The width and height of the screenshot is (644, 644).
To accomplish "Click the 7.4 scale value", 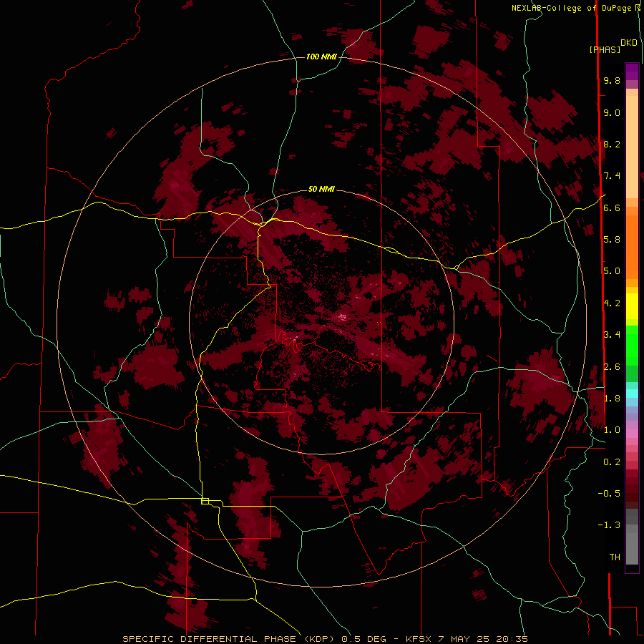I will [612, 176].
